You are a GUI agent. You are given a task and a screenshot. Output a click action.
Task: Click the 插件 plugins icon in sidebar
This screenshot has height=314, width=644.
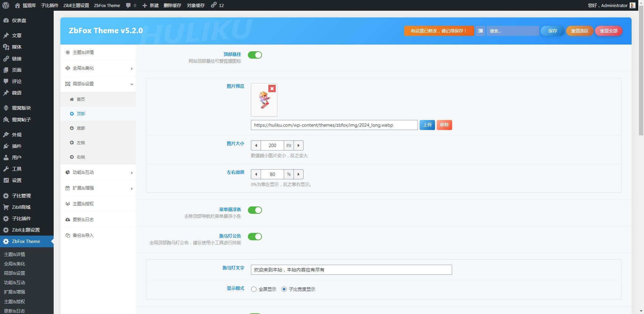coord(6,146)
